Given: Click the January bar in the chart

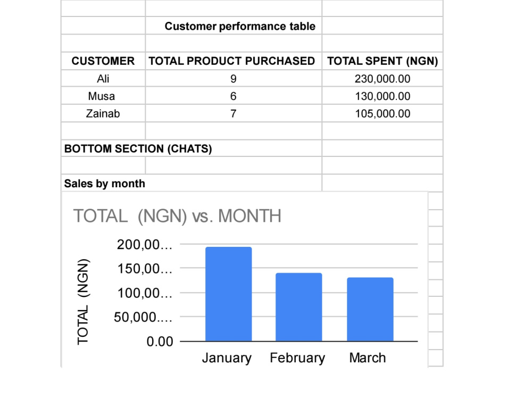Looking at the screenshot, I should tap(229, 294).
